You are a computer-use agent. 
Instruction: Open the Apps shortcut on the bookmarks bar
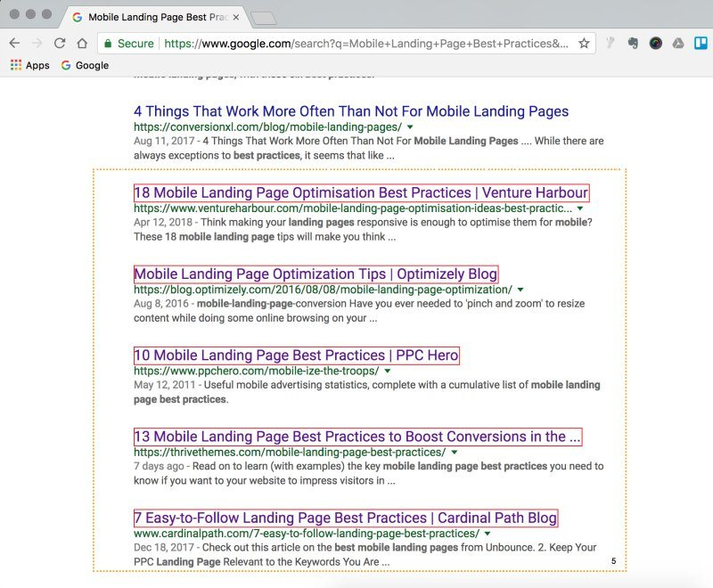point(28,65)
